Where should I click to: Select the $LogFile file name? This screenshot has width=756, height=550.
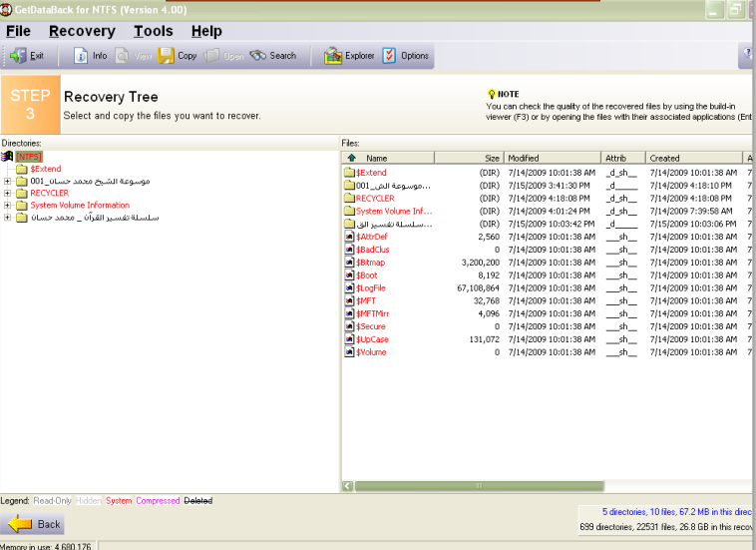click(x=371, y=288)
